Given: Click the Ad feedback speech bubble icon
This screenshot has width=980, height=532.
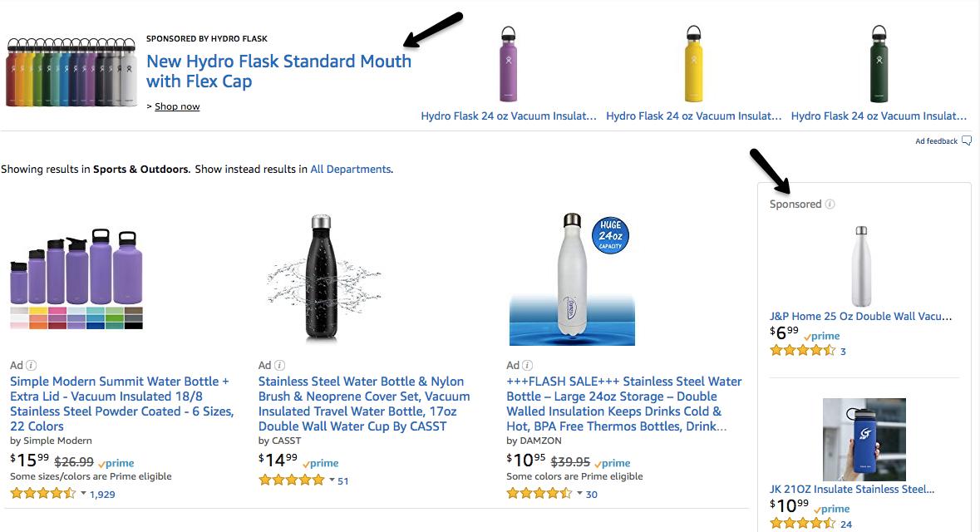Looking at the screenshot, I should [x=966, y=141].
